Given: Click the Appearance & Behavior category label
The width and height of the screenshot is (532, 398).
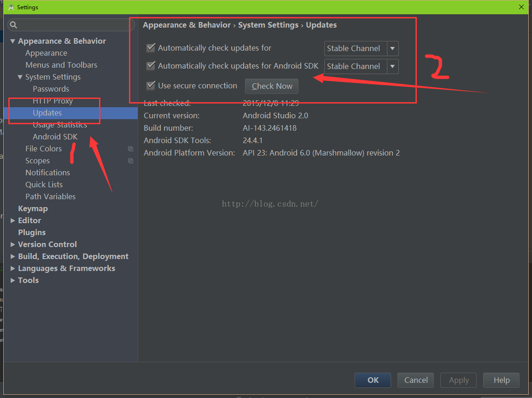Looking at the screenshot, I should [x=62, y=41].
